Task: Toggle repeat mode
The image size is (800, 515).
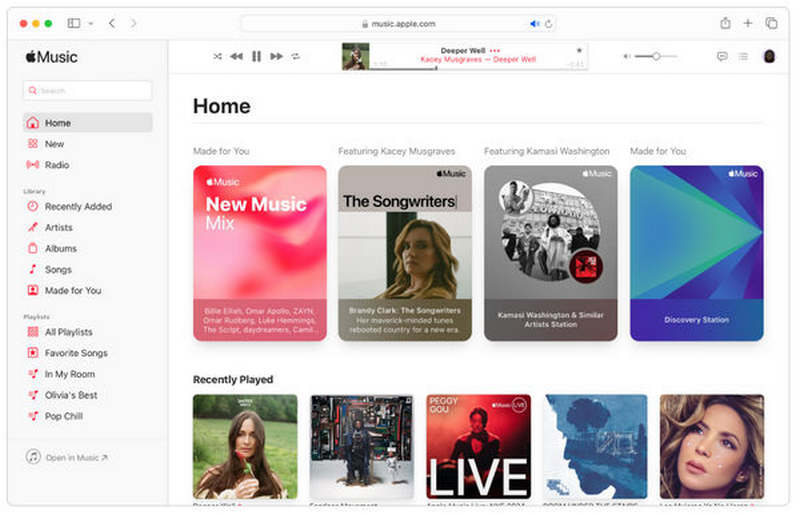Action: tap(296, 56)
